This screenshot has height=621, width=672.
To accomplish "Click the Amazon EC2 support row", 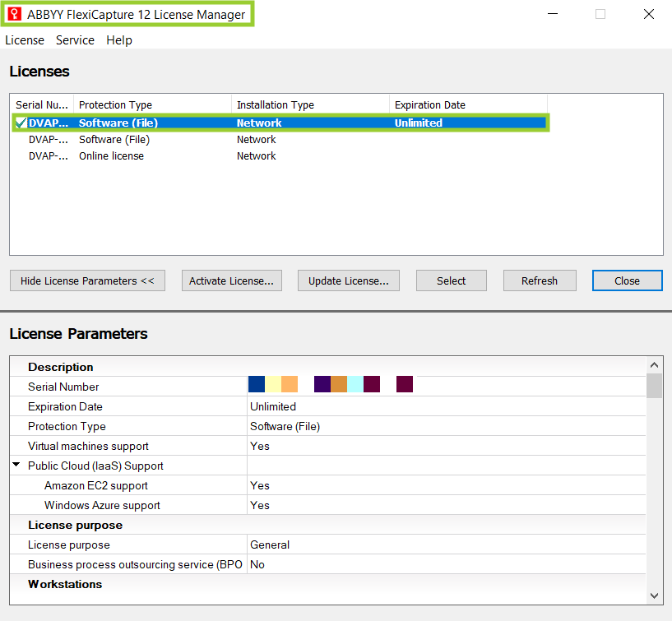I will [328, 485].
